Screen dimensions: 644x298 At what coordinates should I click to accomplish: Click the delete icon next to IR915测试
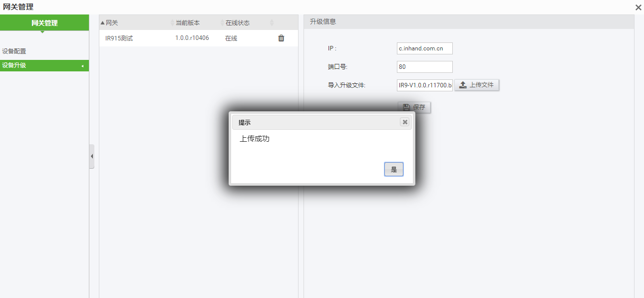coord(281,38)
